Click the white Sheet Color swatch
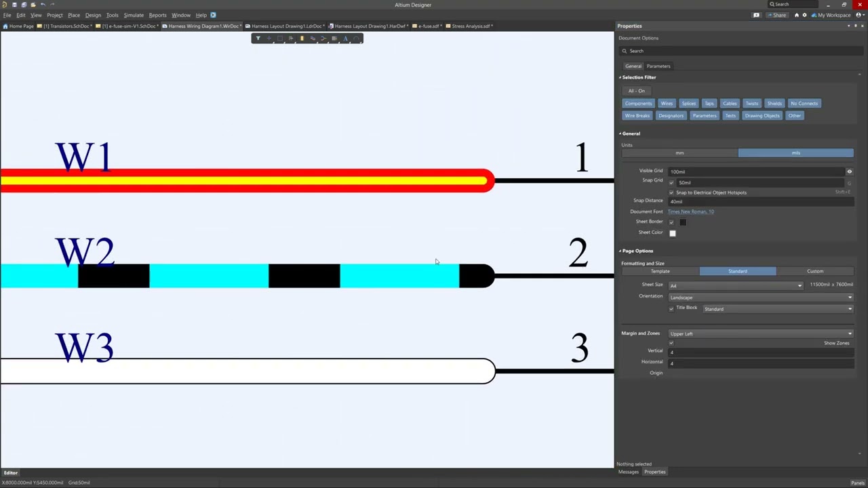Screen dimensions: 868x488 672,233
